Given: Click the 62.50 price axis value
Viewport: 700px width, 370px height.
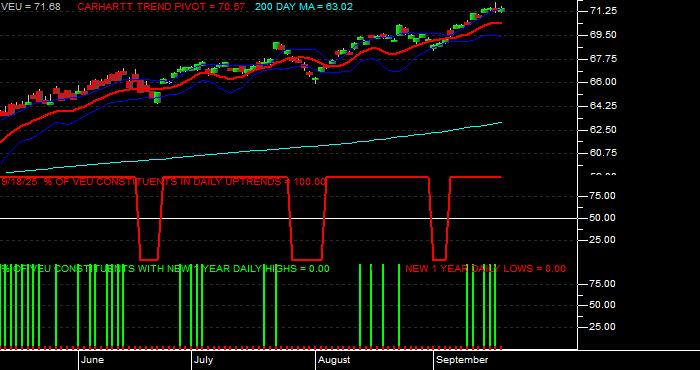Looking at the screenshot, I should click(603, 130).
